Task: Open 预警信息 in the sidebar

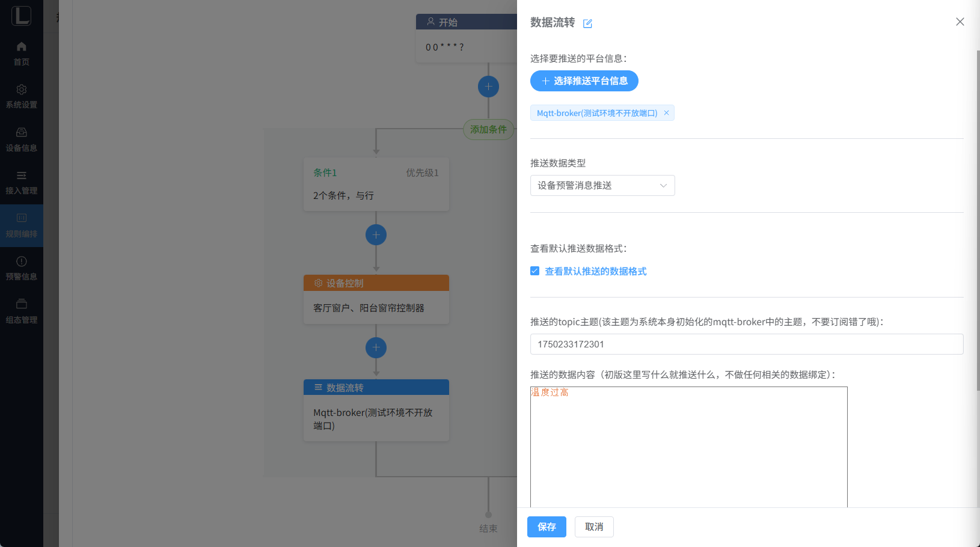Action: click(x=22, y=268)
